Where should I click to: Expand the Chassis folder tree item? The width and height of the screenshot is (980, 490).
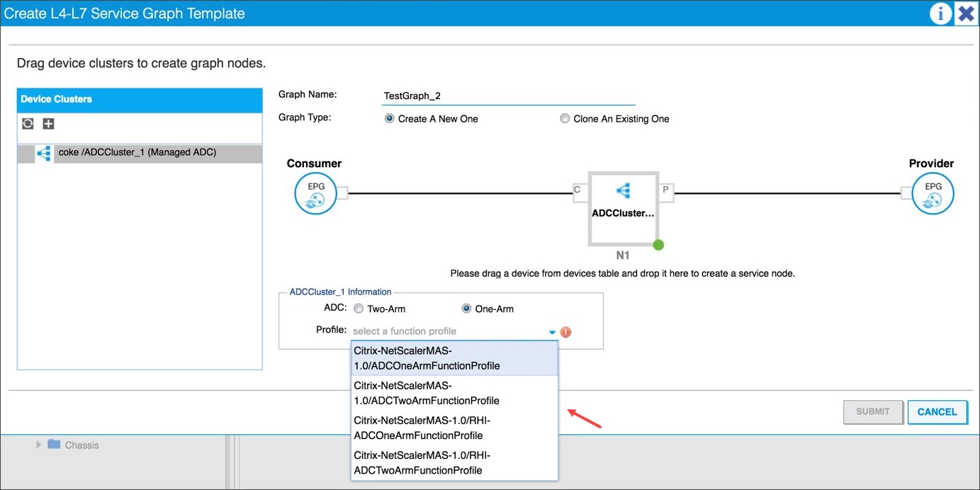click(x=39, y=445)
